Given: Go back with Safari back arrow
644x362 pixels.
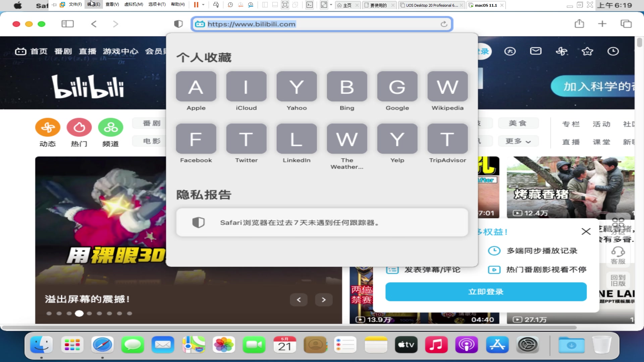Looking at the screenshot, I should pos(94,24).
